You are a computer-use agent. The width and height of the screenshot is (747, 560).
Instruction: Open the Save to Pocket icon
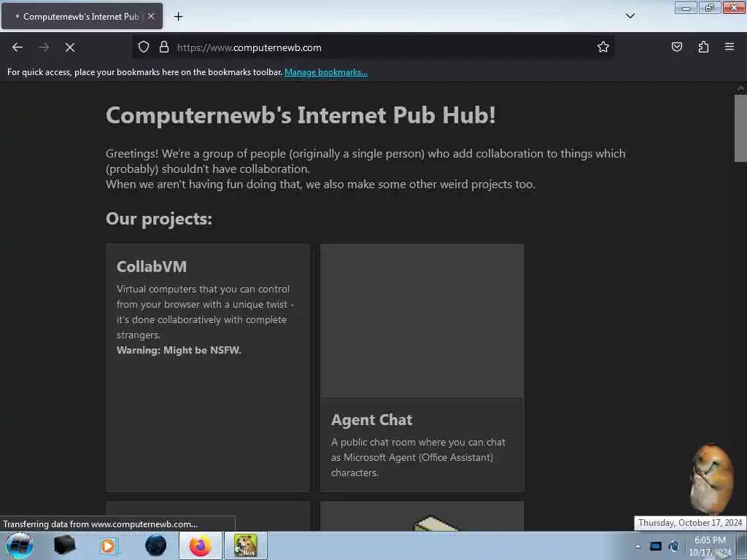pyautogui.click(x=676, y=47)
